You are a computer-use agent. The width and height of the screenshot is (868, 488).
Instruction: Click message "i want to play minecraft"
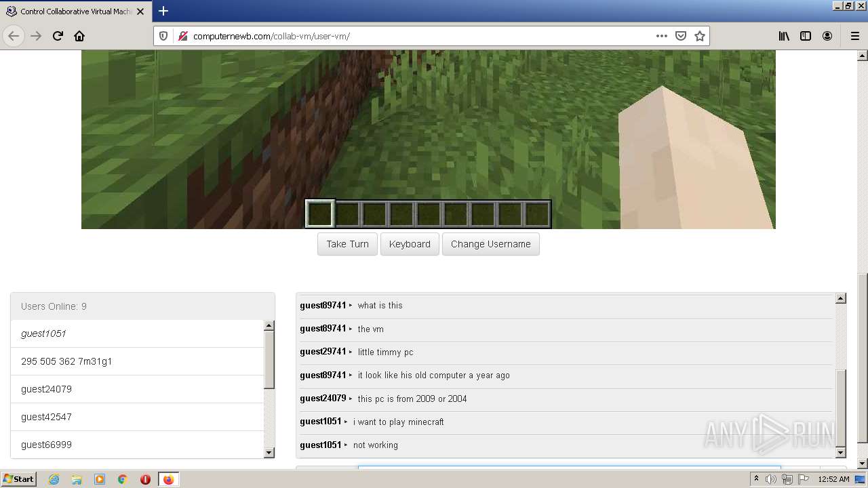point(398,422)
